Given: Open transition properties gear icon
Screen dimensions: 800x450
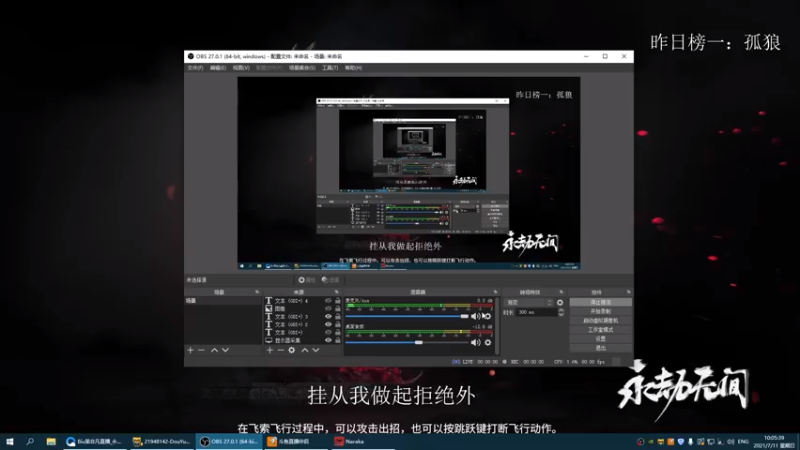Looking at the screenshot, I should pyautogui.click(x=560, y=303).
